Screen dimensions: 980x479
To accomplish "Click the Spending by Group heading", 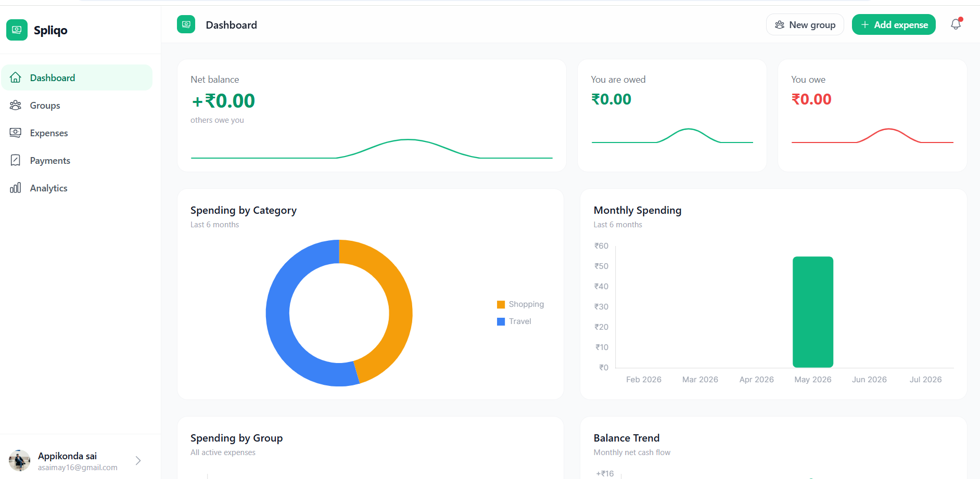I will pos(236,438).
